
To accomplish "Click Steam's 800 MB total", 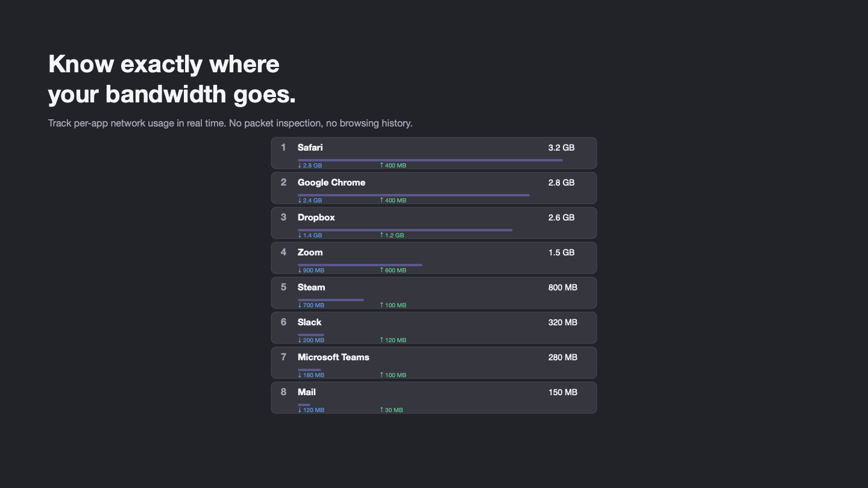I will pyautogui.click(x=562, y=287).
